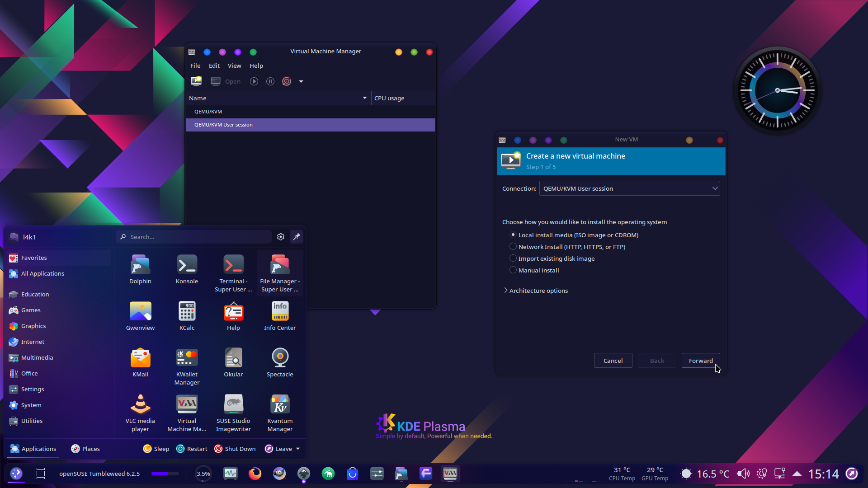Launch KWallet Manager
The image size is (868, 488).
coord(187,366)
